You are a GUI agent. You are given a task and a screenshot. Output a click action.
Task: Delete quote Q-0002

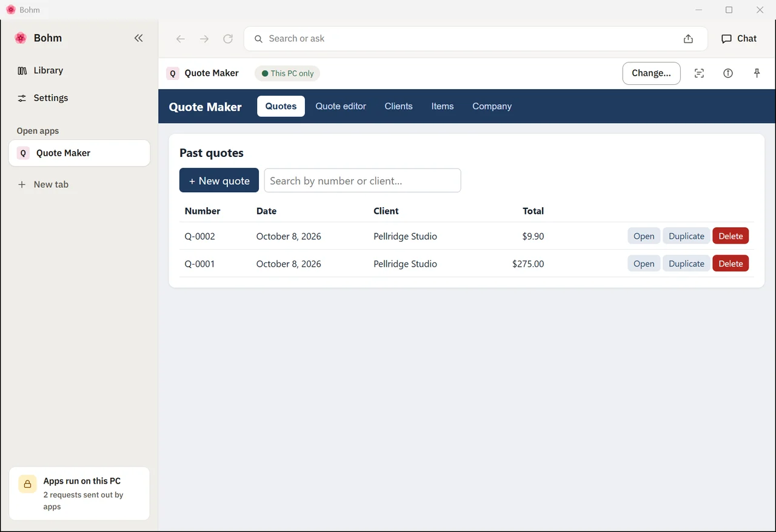click(x=731, y=236)
